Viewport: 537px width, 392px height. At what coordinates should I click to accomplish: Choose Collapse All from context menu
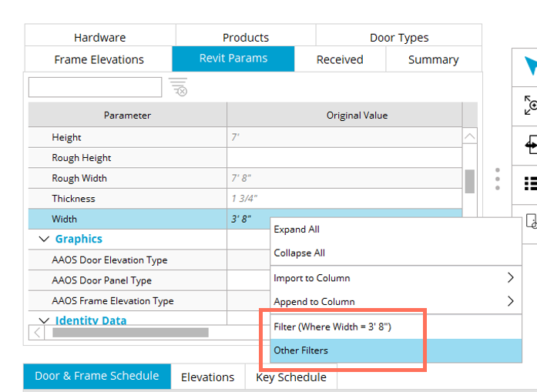click(395, 253)
